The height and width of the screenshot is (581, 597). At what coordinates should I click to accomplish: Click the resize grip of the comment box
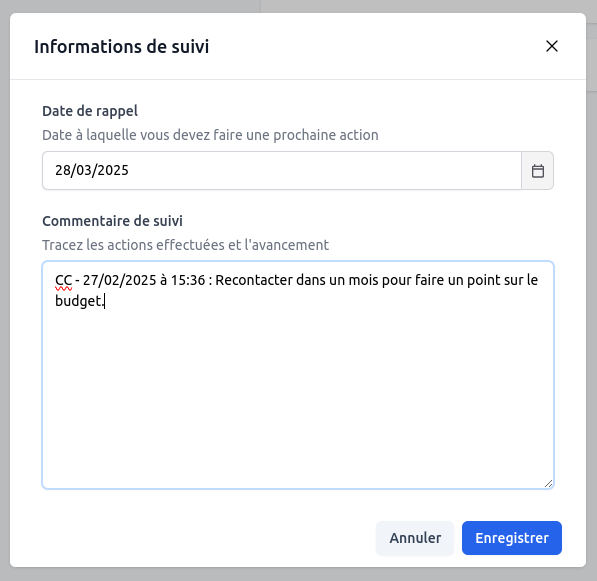click(x=548, y=484)
